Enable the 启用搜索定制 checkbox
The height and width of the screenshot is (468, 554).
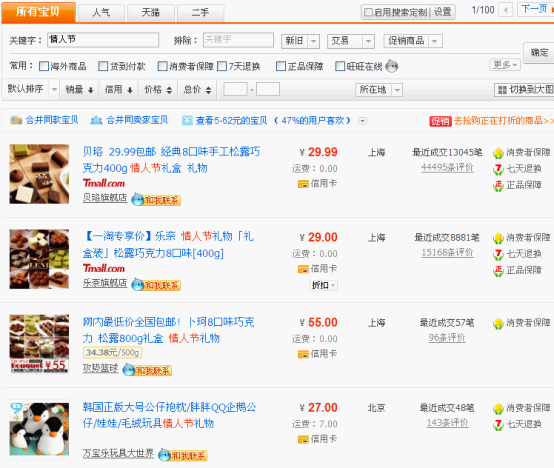coord(368,12)
